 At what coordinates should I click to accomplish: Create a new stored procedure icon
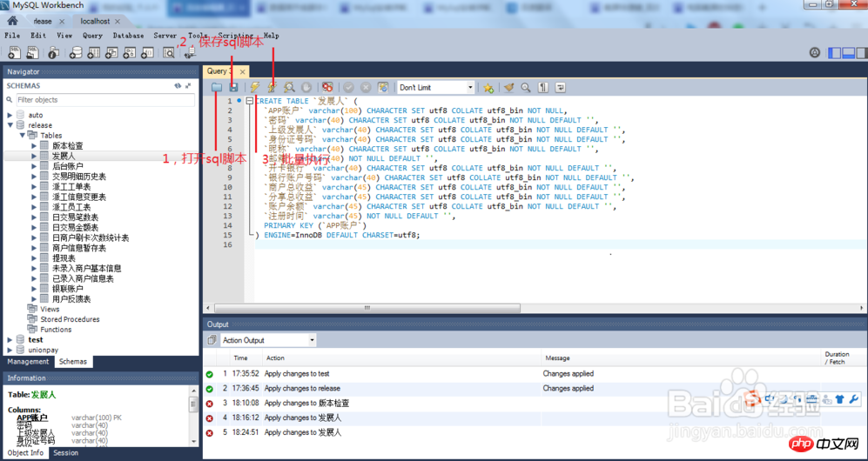tap(129, 52)
